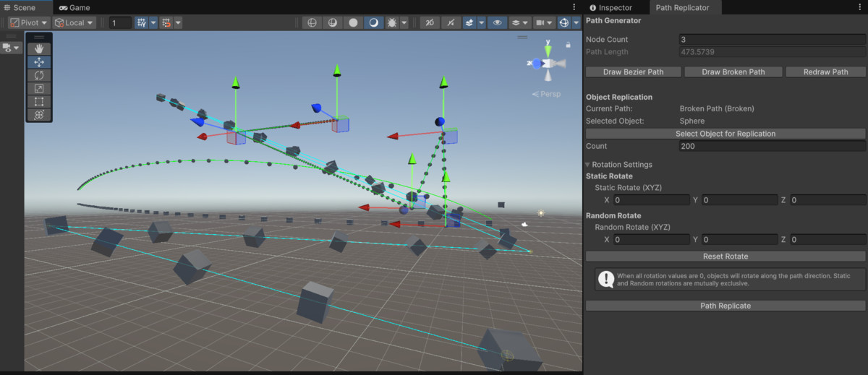Open scene camera settings dropdown
The height and width of the screenshot is (375, 868).
(544, 22)
